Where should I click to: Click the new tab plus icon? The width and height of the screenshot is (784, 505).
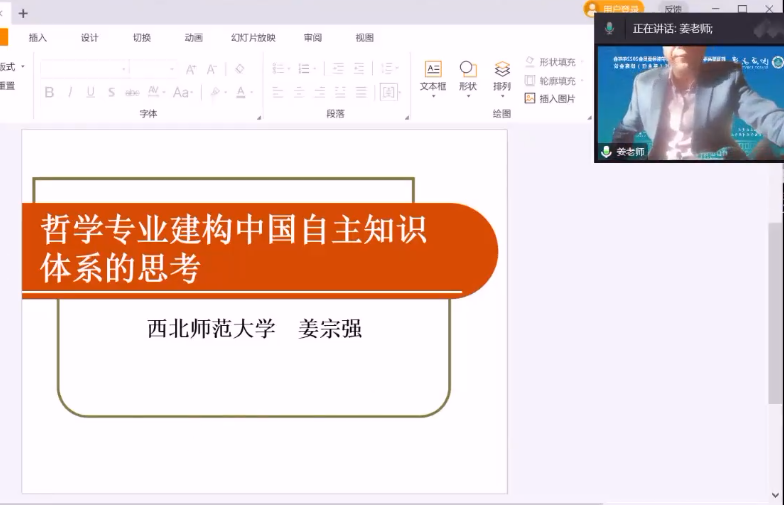pyautogui.click(x=23, y=13)
